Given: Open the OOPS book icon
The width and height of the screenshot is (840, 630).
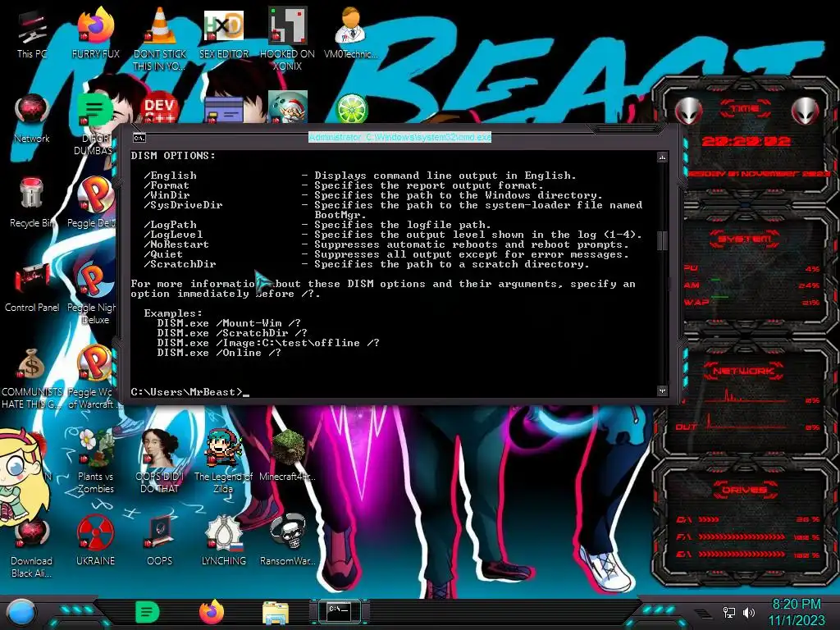Looking at the screenshot, I should click(160, 540).
